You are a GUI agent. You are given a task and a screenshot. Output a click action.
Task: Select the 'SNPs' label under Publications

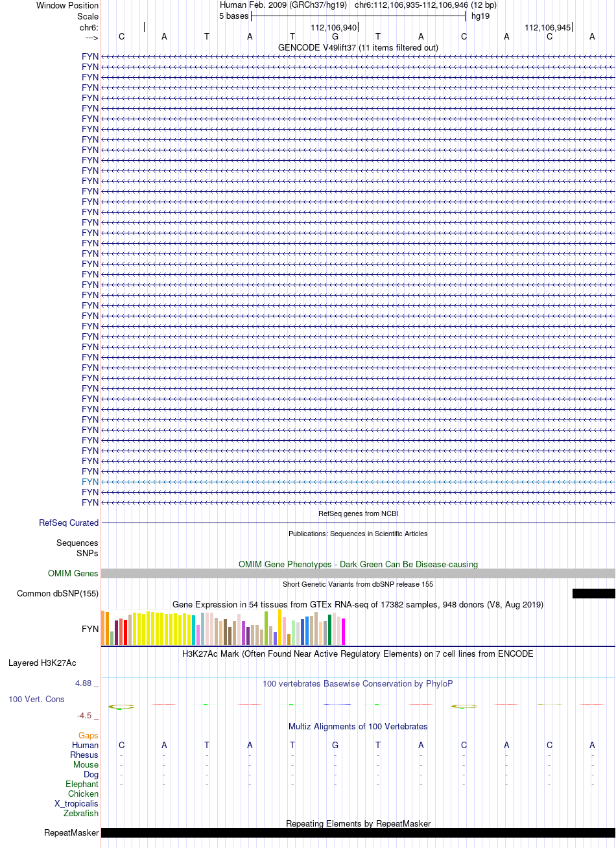(x=88, y=553)
